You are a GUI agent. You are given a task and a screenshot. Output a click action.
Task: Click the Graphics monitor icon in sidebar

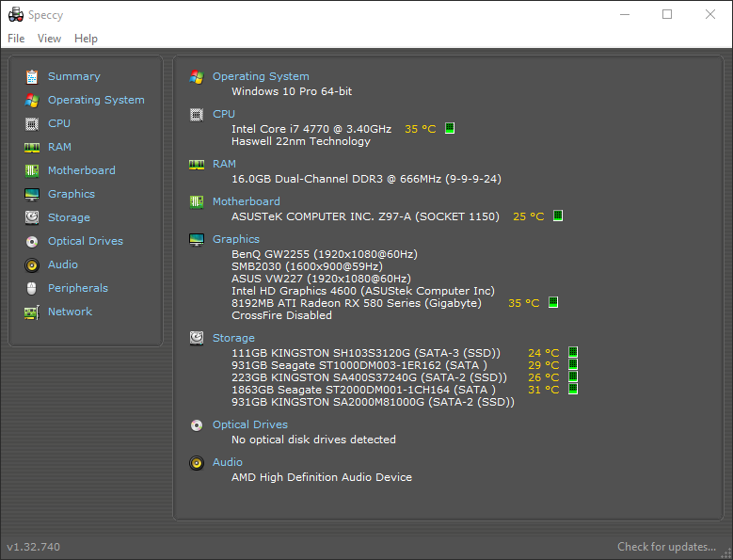point(32,194)
